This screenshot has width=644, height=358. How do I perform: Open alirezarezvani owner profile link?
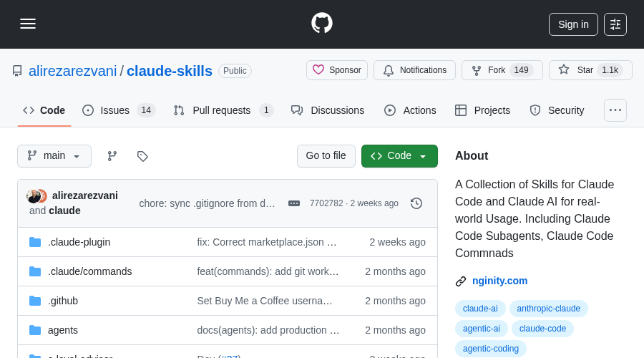pyautogui.click(x=73, y=71)
